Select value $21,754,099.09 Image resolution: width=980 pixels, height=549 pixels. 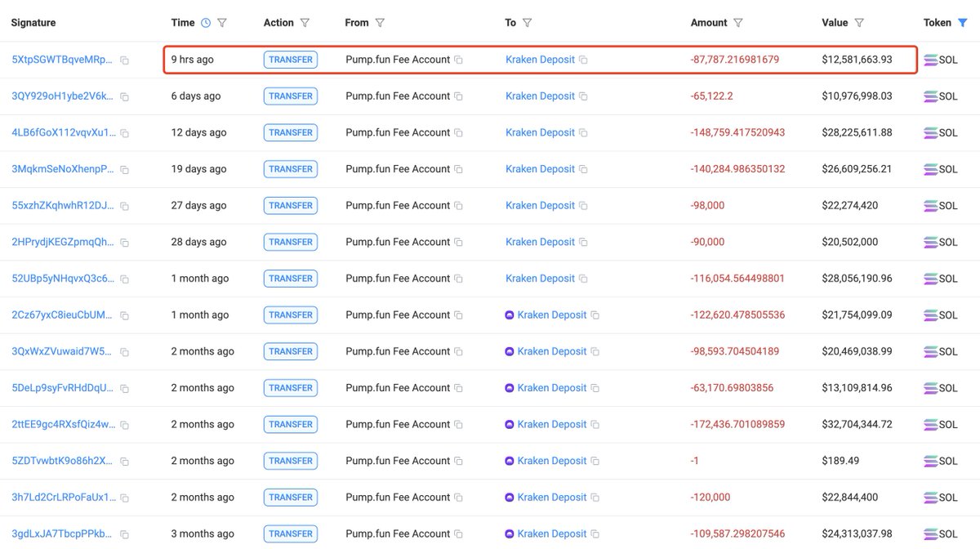pos(857,315)
